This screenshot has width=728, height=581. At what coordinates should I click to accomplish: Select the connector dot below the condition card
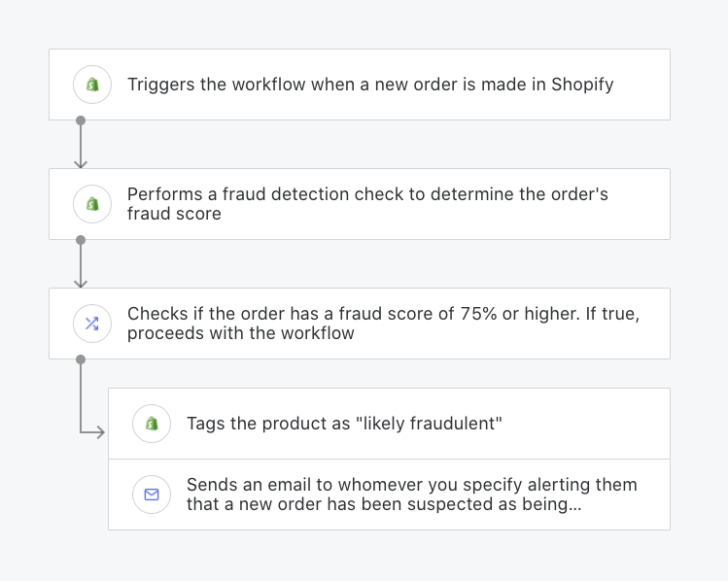[81, 359]
